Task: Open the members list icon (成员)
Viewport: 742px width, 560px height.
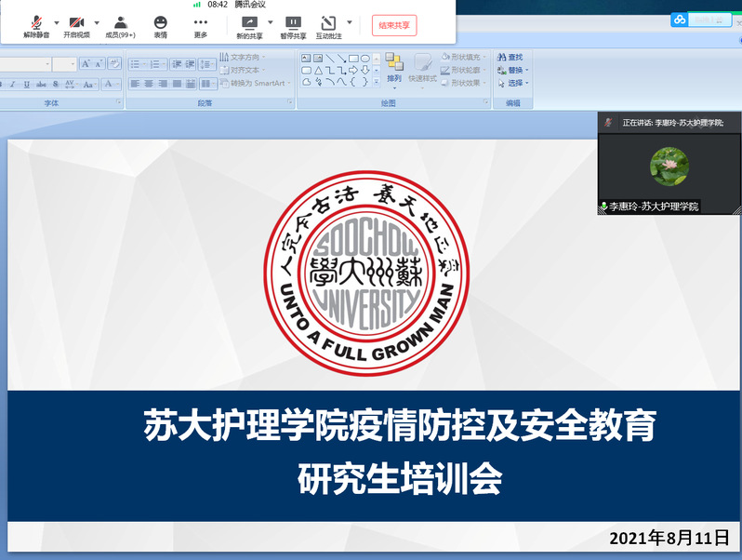Action: pos(120,22)
